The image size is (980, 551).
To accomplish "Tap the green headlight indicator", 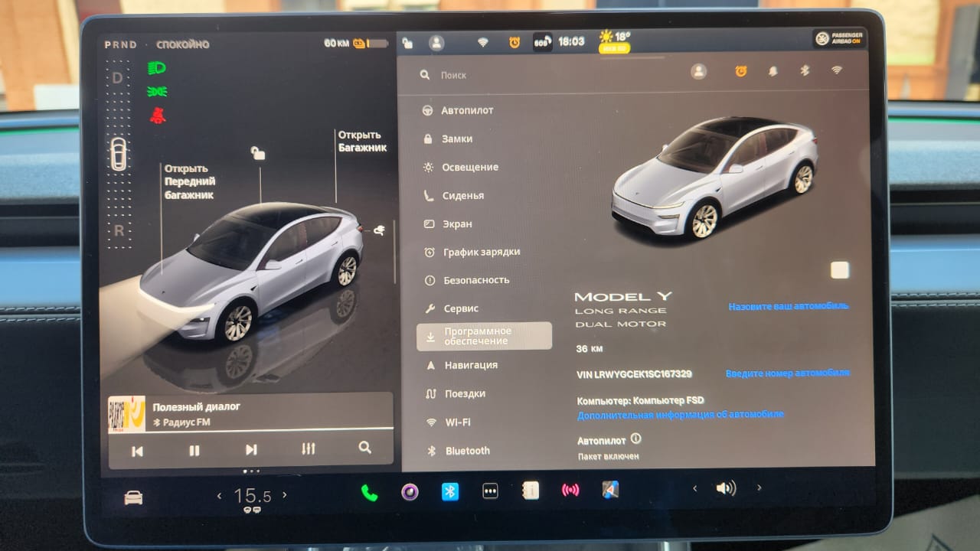I will coord(157,67).
